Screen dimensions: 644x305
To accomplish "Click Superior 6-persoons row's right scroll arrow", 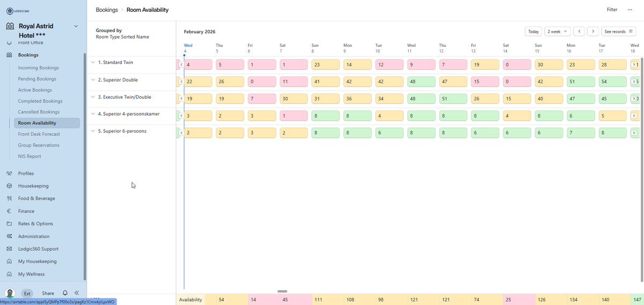I will coord(634,133).
